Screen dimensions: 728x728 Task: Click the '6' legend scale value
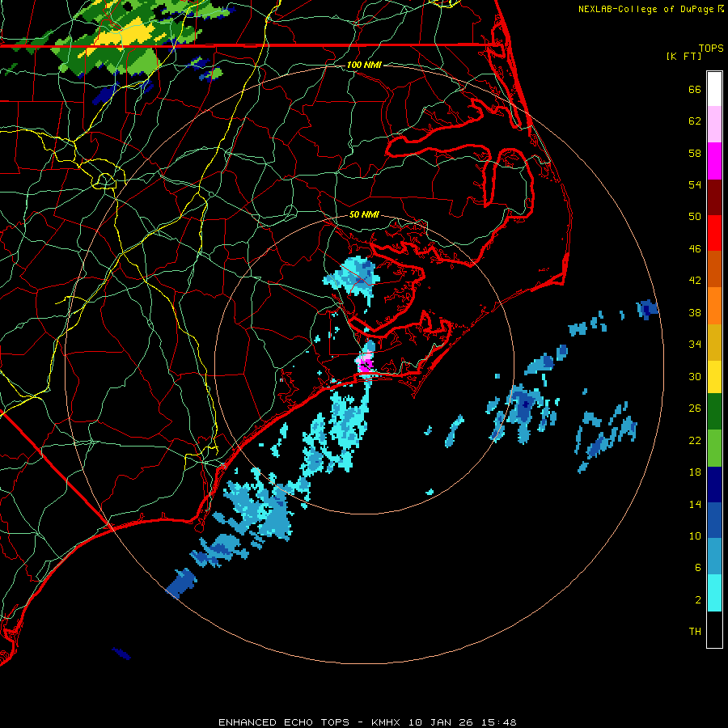[698, 568]
